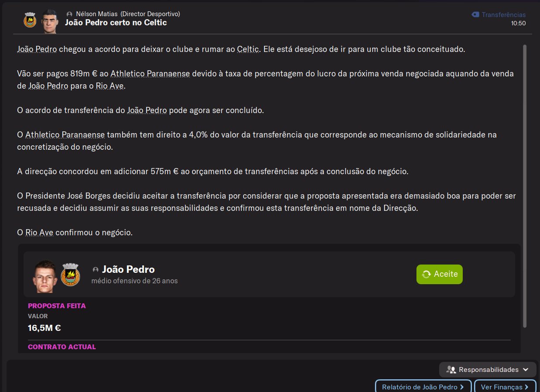Click the Responsabilidades people icon
The image size is (540, 392).
point(451,370)
